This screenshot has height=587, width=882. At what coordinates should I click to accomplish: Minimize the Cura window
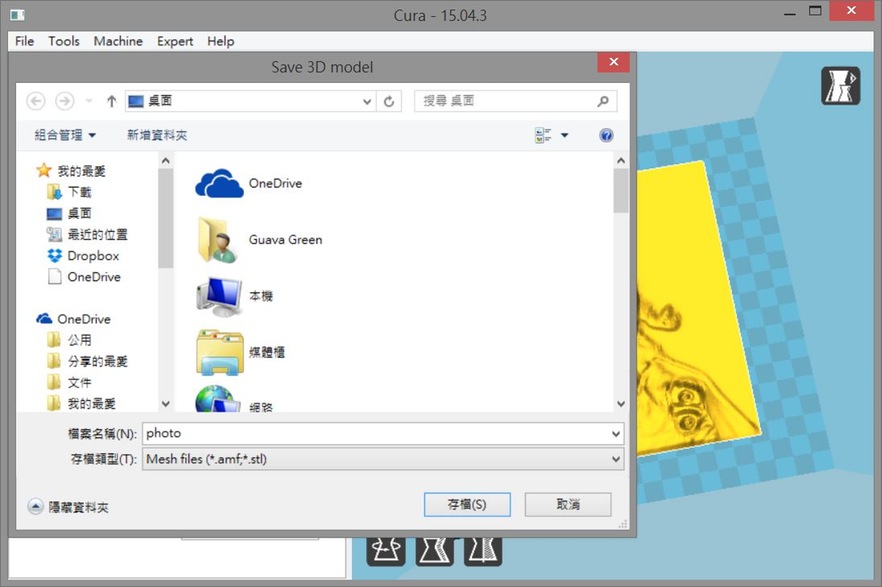[x=790, y=12]
